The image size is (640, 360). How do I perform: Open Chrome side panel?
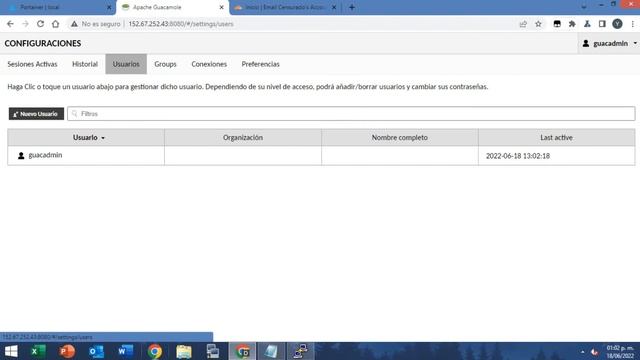[602, 24]
